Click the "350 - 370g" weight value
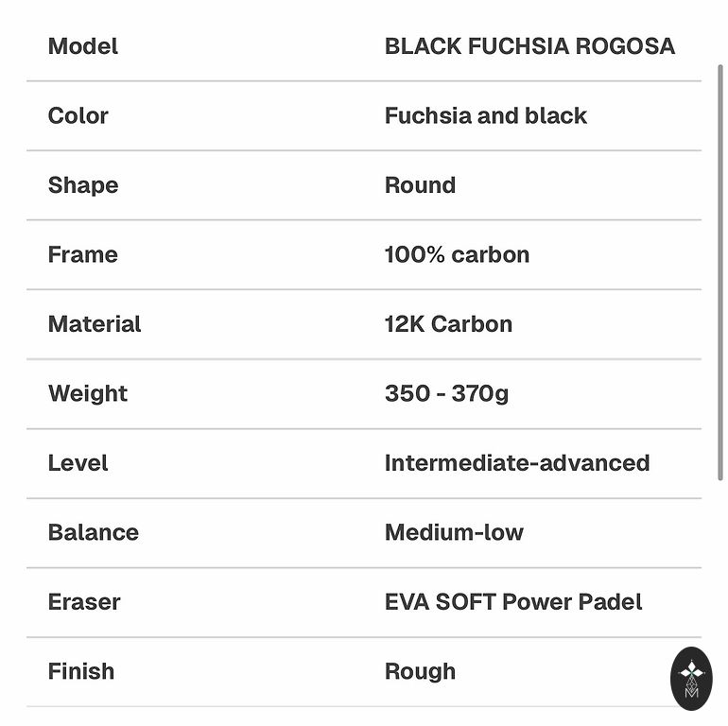The image size is (728, 726). (446, 393)
